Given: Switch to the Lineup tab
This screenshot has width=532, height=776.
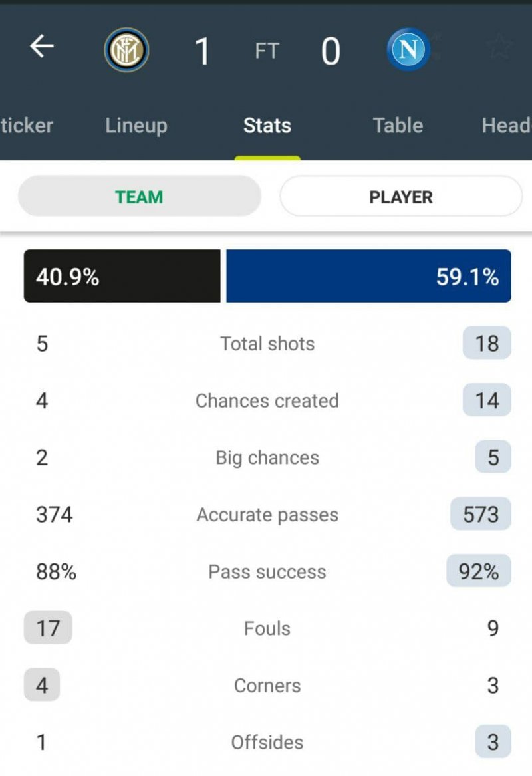Looking at the screenshot, I should (x=136, y=126).
